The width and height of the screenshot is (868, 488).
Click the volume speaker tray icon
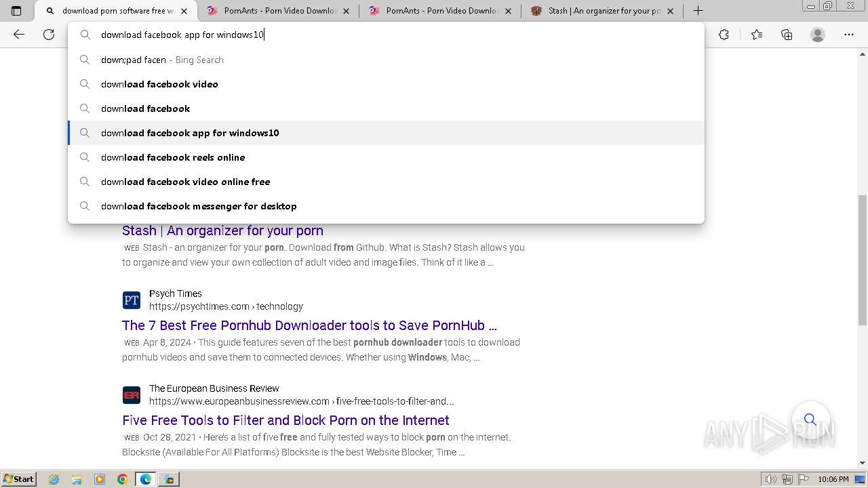pyautogui.click(x=771, y=479)
